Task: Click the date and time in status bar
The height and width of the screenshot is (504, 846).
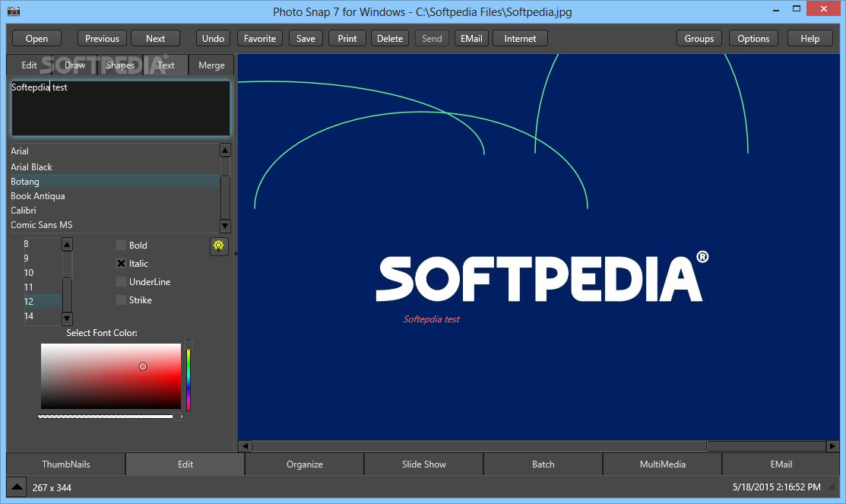Action: tap(776, 487)
